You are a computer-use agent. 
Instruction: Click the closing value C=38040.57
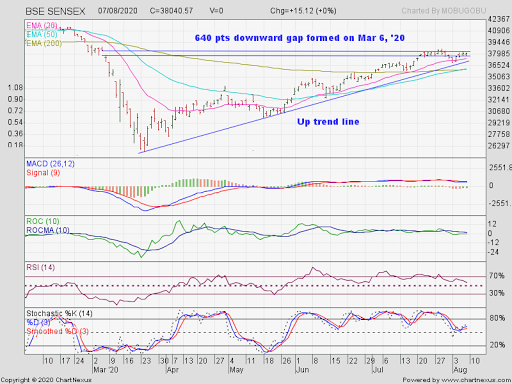[x=171, y=11]
